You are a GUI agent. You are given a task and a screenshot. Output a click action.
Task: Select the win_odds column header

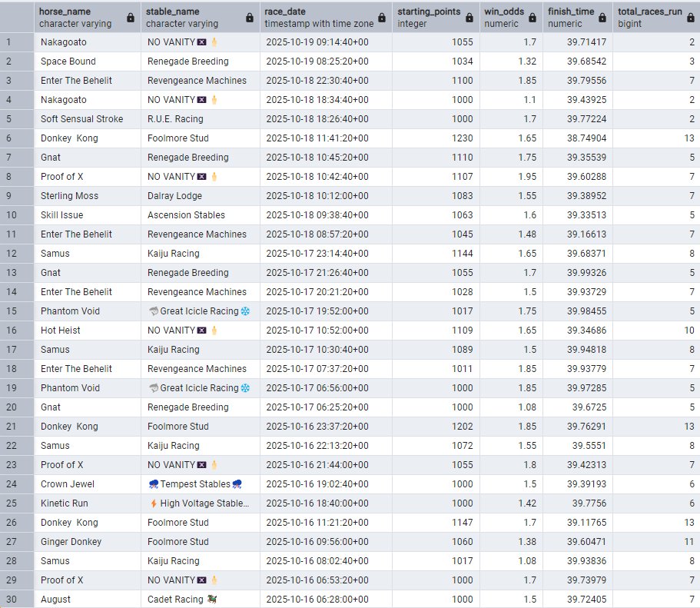click(x=511, y=18)
